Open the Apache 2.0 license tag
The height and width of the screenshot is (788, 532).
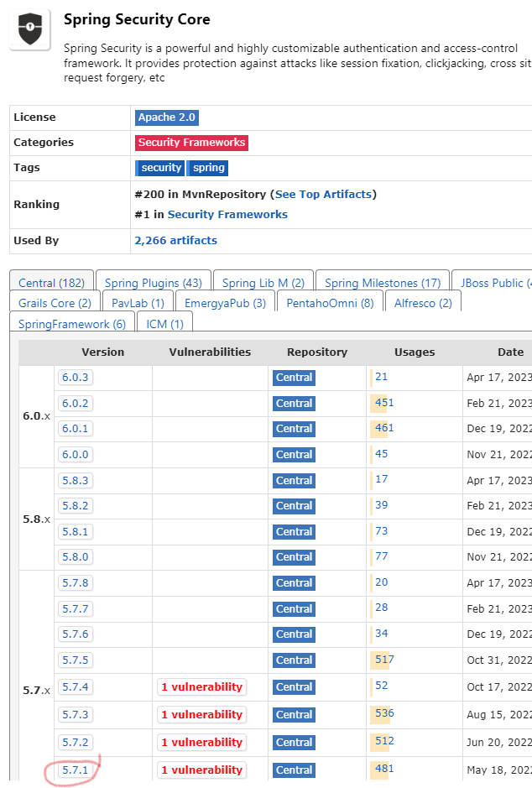tap(167, 117)
